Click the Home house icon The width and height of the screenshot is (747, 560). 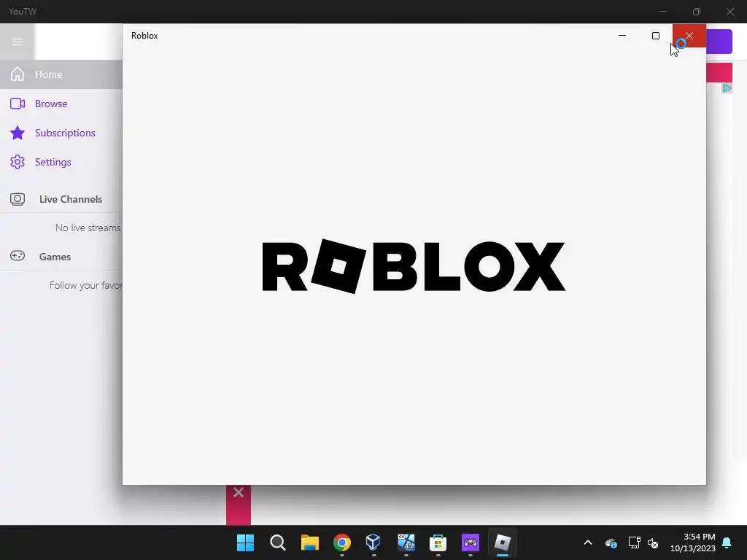tap(18, 74)
